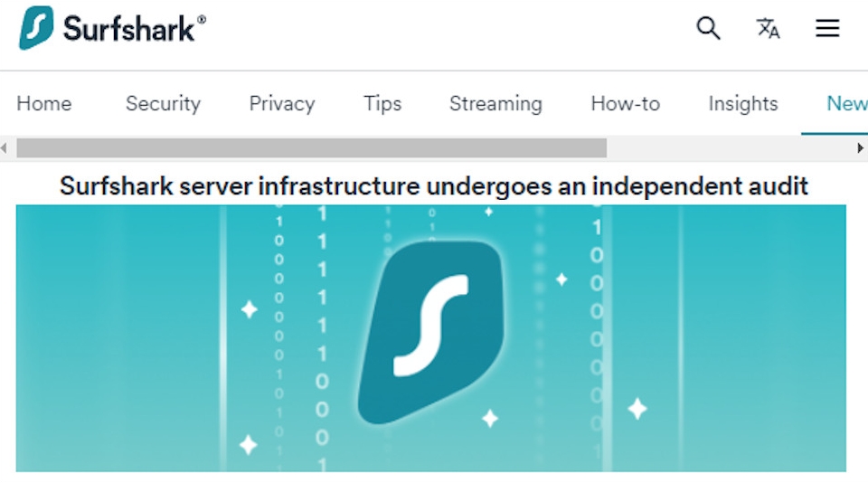
Task: Open the Tips tab
Action: (382, 104)
